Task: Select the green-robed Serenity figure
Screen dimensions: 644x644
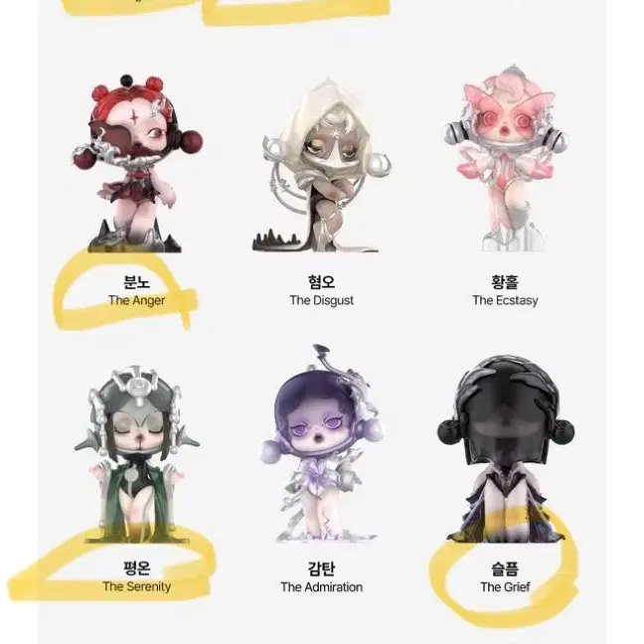Action: [x=137, y=454]
